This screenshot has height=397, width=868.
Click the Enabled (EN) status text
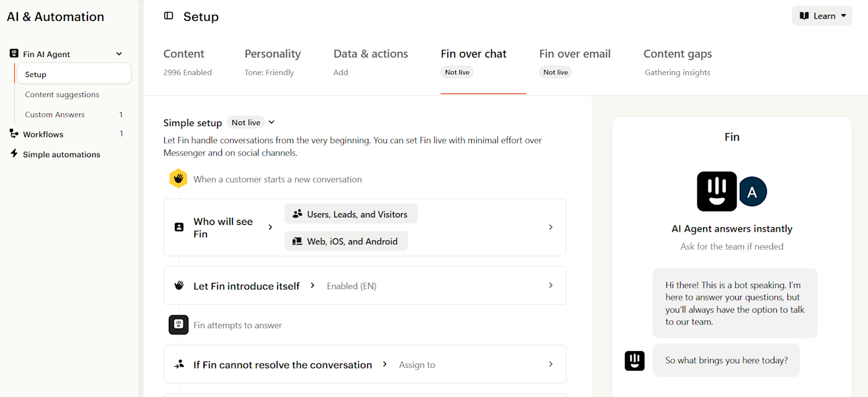pyautogui.click(x=352, y=286)
